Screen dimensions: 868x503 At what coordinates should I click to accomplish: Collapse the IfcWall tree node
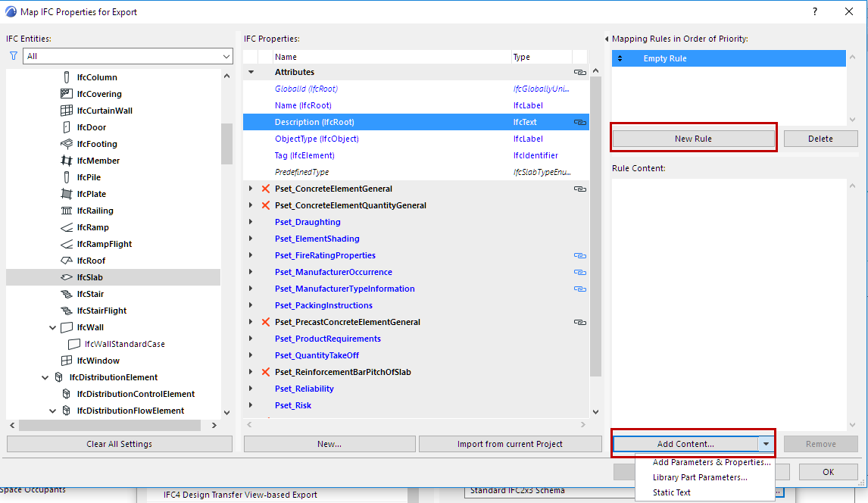52,327
